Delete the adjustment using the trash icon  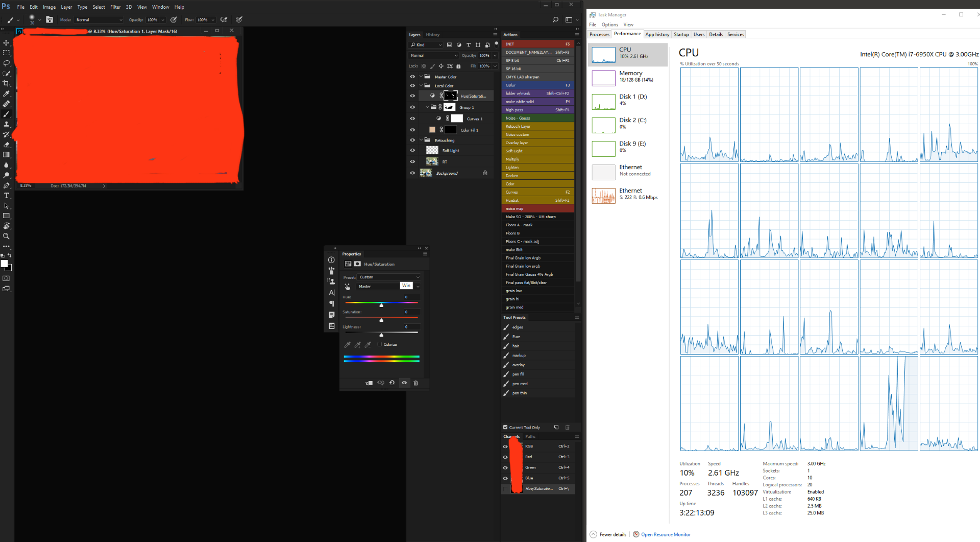[416, 383]
